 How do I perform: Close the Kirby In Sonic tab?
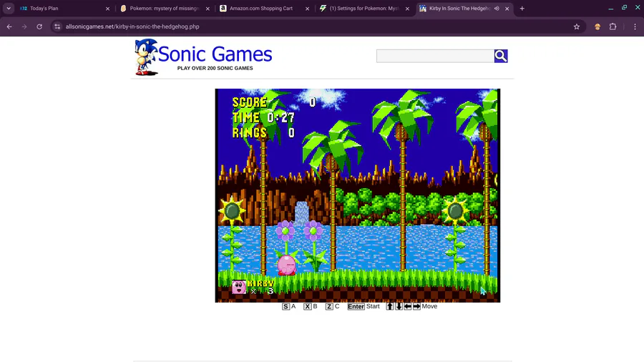click(x=507, y=9)
